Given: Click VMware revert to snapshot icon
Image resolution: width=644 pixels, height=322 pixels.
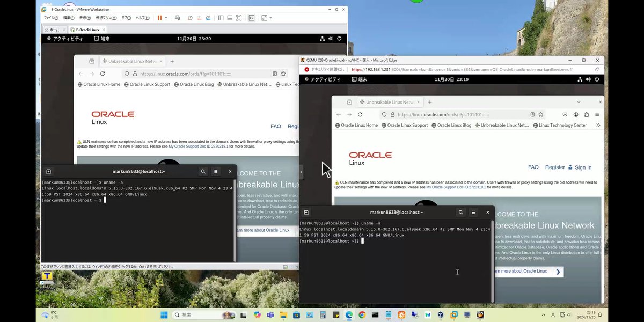Looking at the screenshot, I should pos(199,18).
